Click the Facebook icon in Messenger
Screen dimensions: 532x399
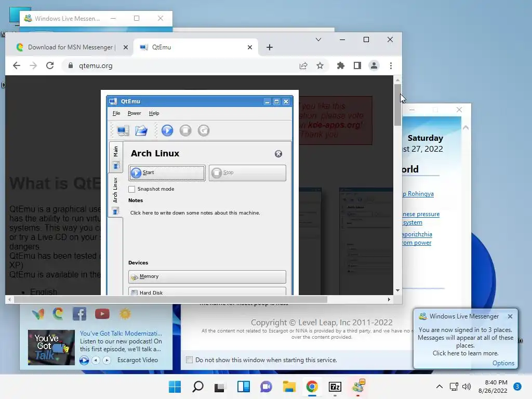(79, 314)
